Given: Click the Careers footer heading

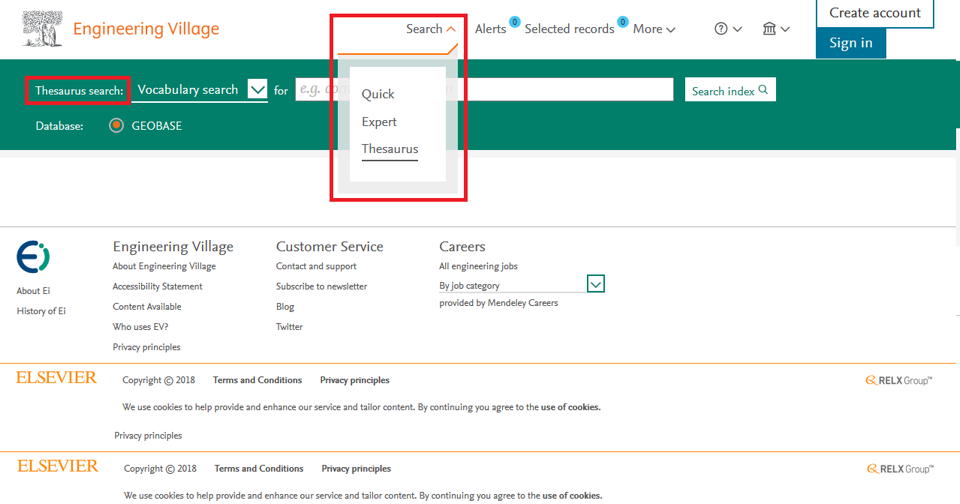Looking at the screenshot, I should point(462,246).
